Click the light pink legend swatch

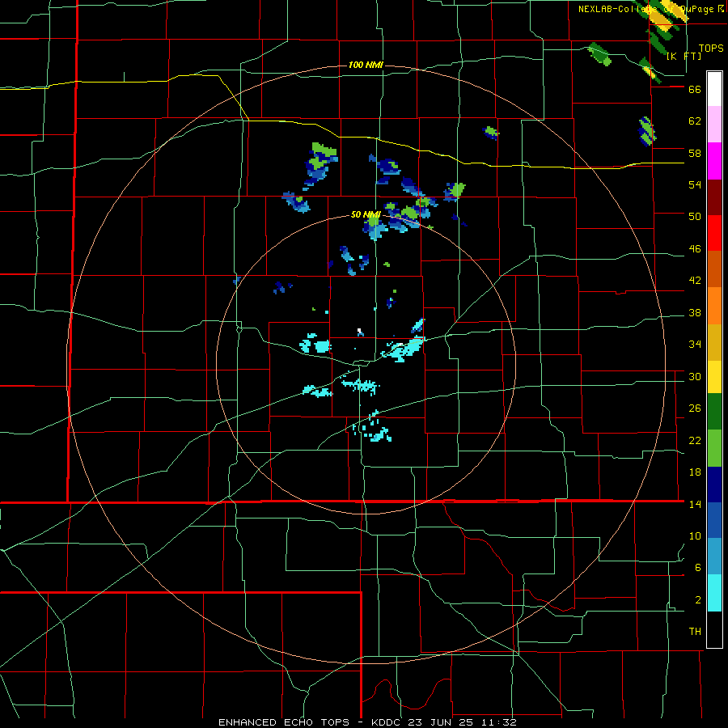[714, 125]
